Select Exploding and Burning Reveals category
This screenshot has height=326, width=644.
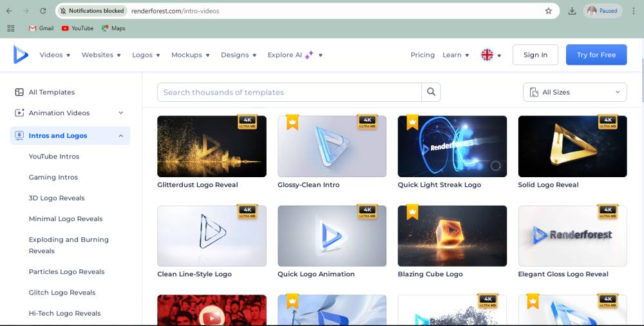click(69, 245)
